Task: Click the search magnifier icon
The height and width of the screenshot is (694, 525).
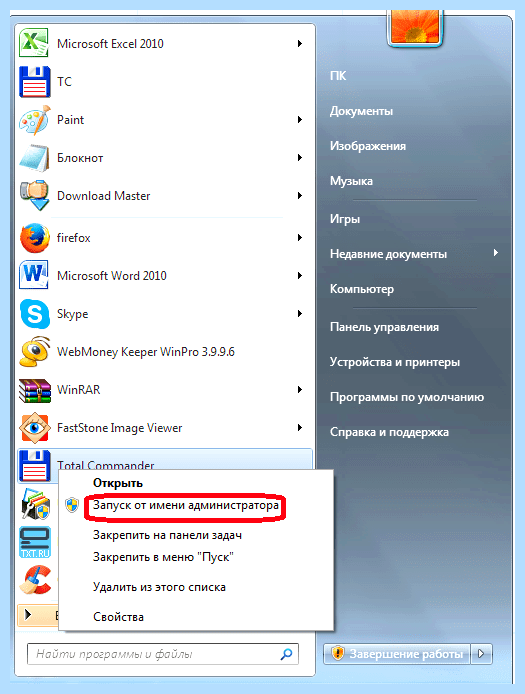Action: (286, 654)
